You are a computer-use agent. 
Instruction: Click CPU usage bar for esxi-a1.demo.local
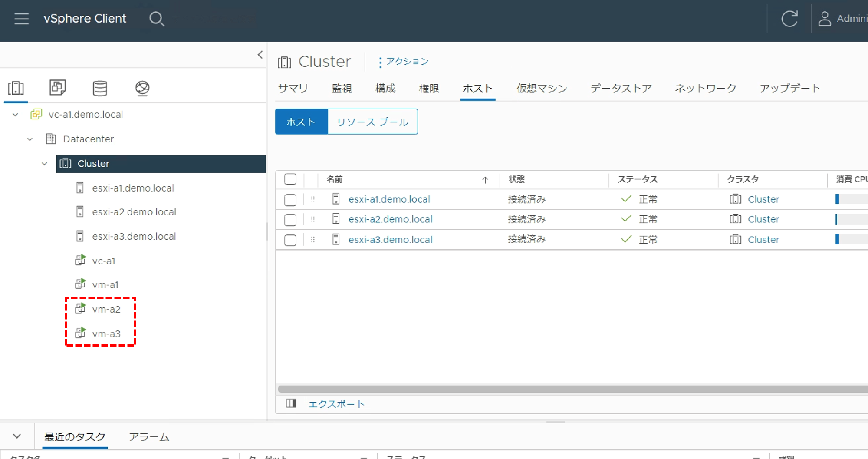[x=852, y=199]
